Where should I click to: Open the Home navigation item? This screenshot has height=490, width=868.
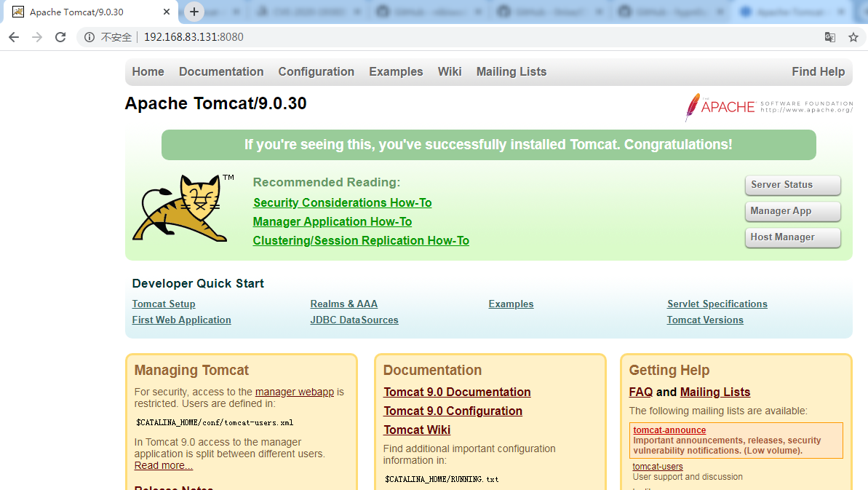pos(148,72)
